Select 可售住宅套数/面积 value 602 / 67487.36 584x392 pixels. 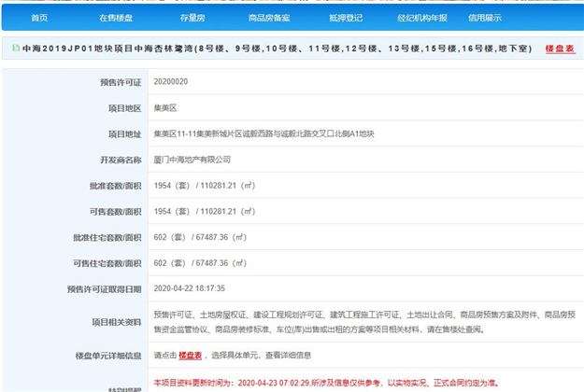tap(200, 263)
